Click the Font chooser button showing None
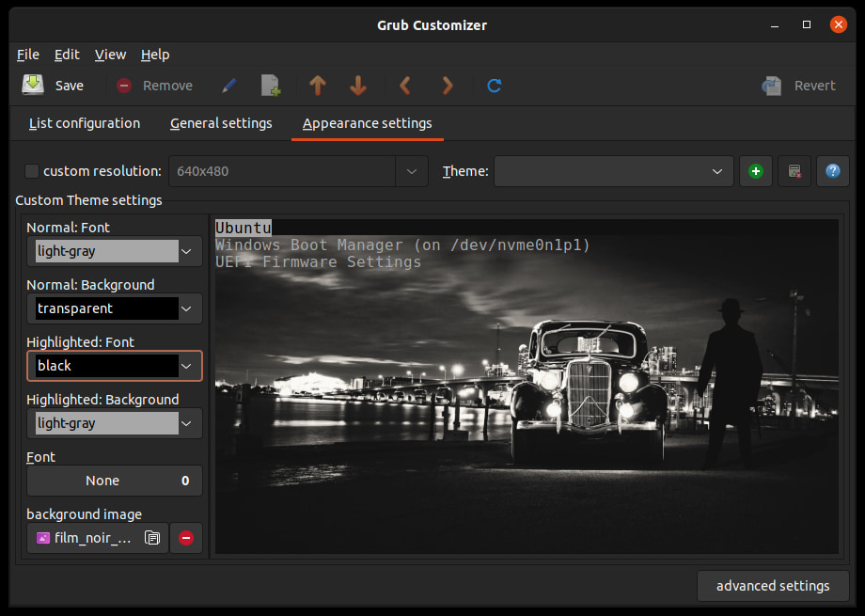This screenshot has height=616, width=865. coord(115,481)
